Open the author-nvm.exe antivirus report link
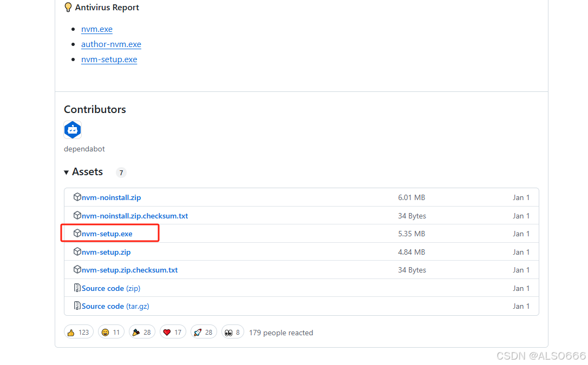This screenshot has width=588, height=365. pos(111,44)
